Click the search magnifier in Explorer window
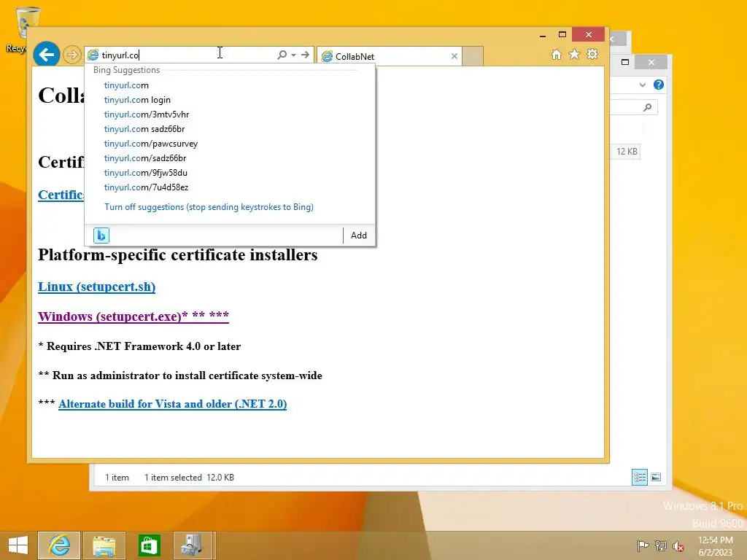The height and width of the screenshot is (560, 747). click(647, 108)
